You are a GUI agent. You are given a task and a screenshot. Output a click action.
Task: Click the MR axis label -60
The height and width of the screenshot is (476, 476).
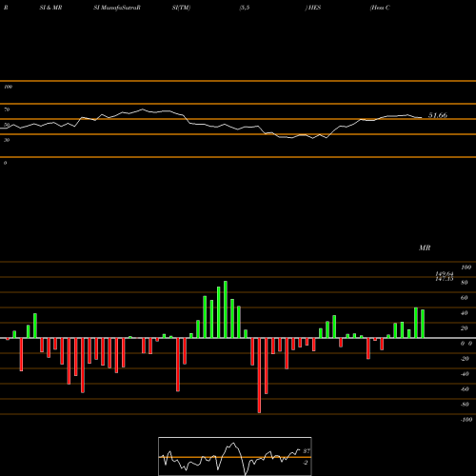(465, 389)
